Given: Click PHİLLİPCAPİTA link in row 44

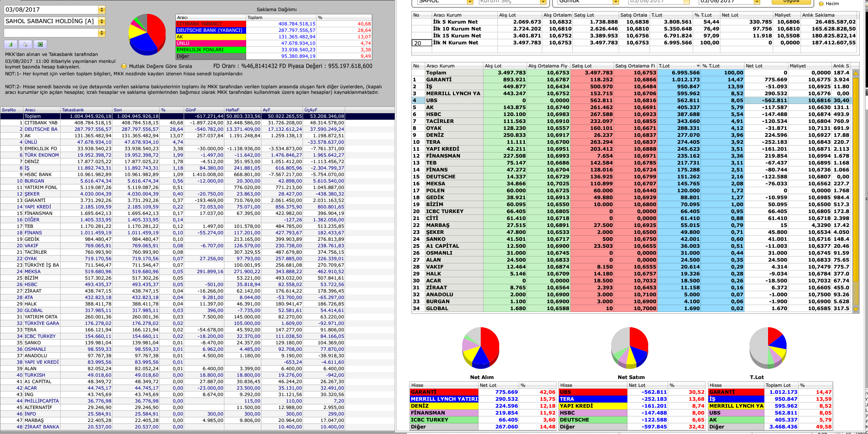Looking at the screenshot, I should 42,401.
